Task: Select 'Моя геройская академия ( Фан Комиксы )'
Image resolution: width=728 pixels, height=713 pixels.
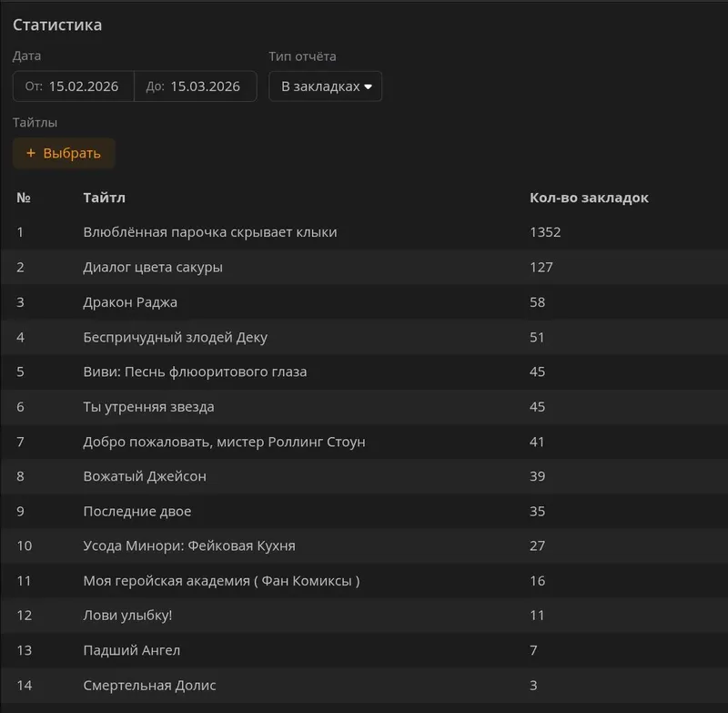Action: point(221,581)
